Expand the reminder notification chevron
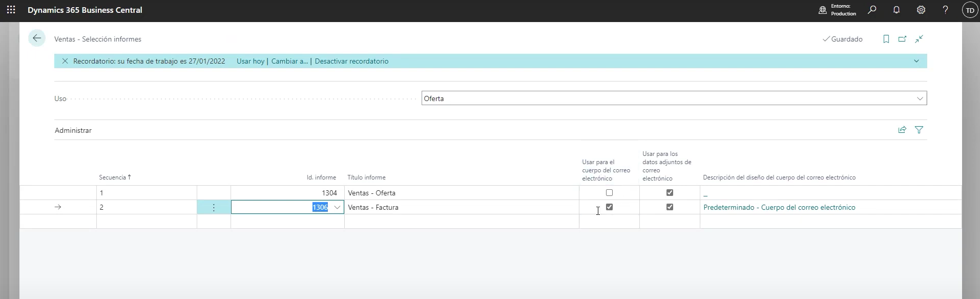The height and width of the screenshot is (299, 980). pyautogui.click(x=916, y=61)
